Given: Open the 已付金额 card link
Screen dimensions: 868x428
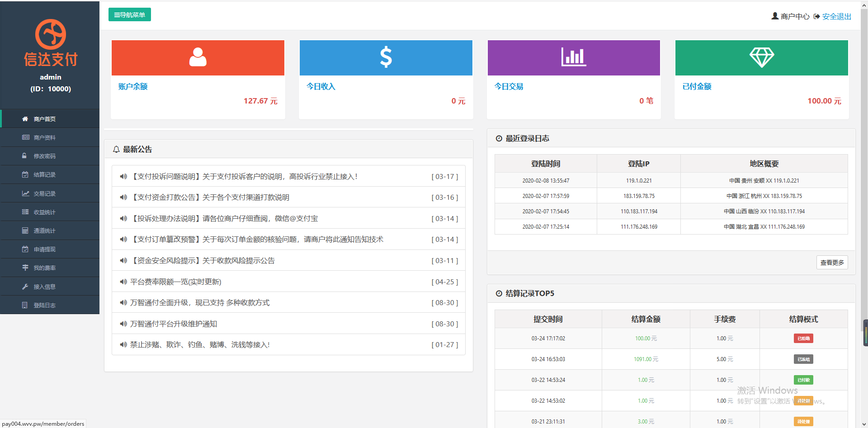Looking at the screenshot, I should click(x=697, y=86).
